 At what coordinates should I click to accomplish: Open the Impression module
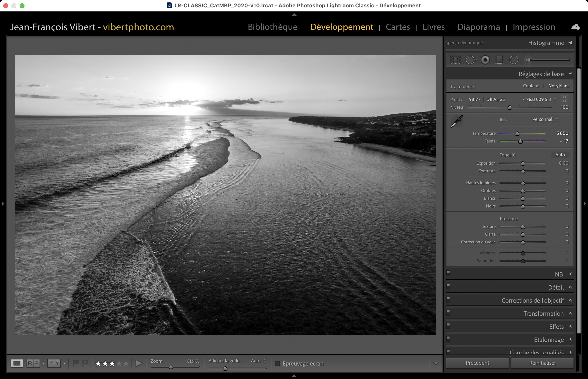[x=534, y=27]
